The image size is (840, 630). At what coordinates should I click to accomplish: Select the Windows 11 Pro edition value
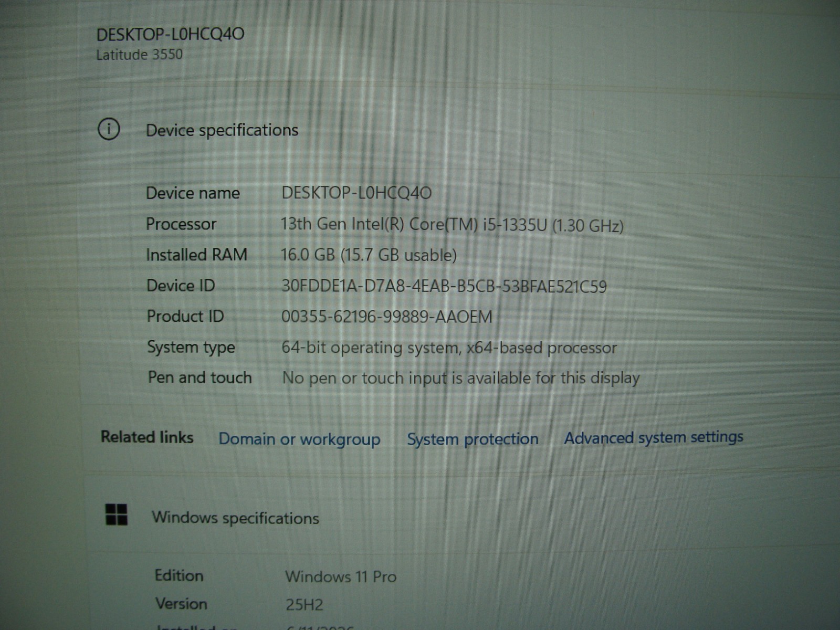tap(341, 576)
